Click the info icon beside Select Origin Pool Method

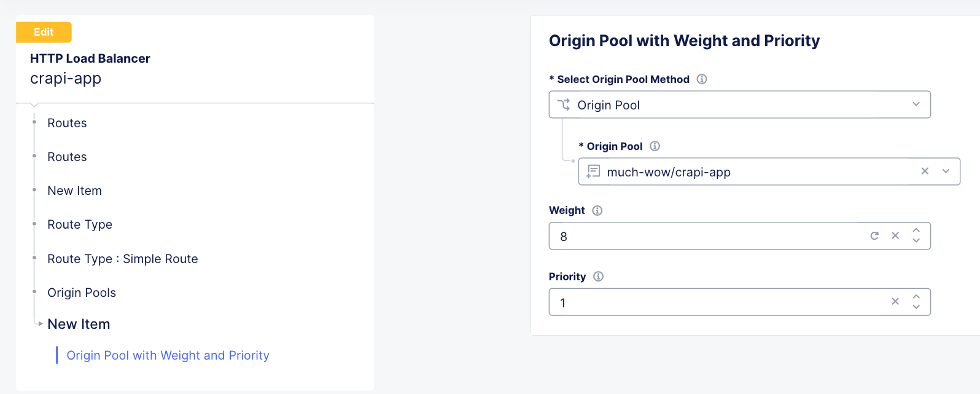click(702, 79)
